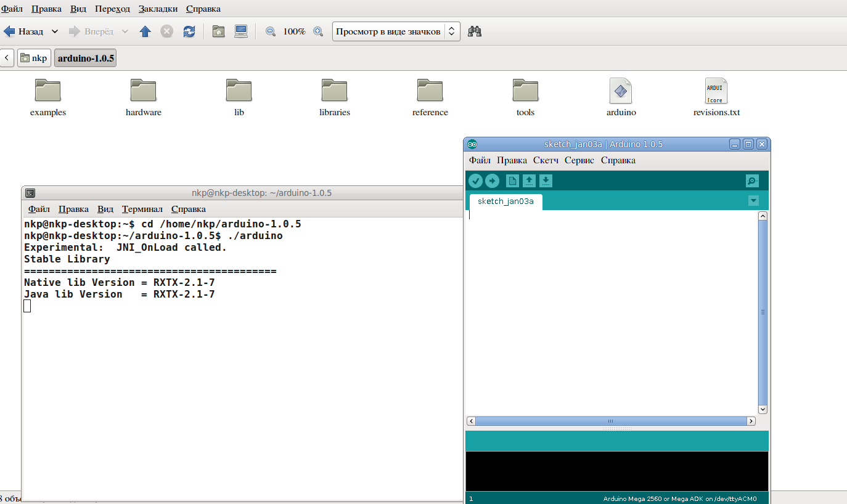Go back with the Назад button
This screenshot has width=847, height=504.
(x=24, y=31)
